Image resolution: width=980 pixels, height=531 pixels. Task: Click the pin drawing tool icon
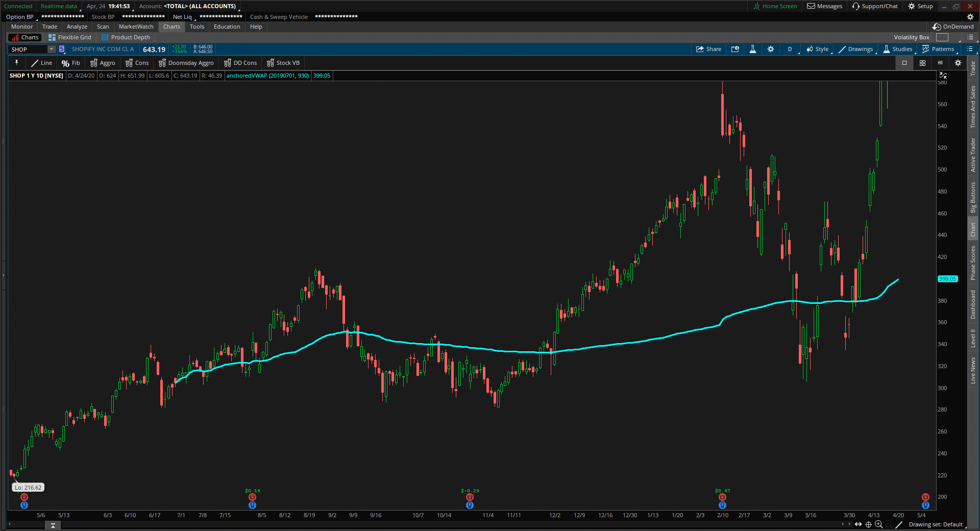[17, 63]
